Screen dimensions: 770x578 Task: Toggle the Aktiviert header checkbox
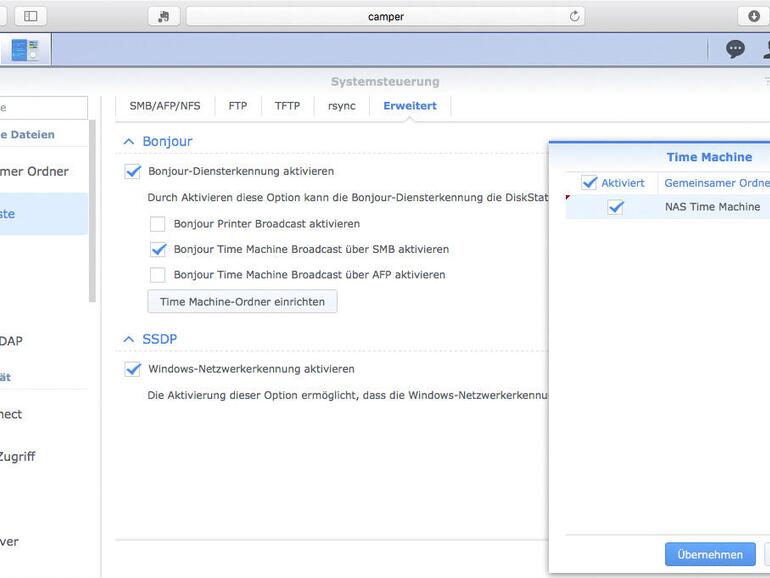pyautogui.click(x=589, y=183)
